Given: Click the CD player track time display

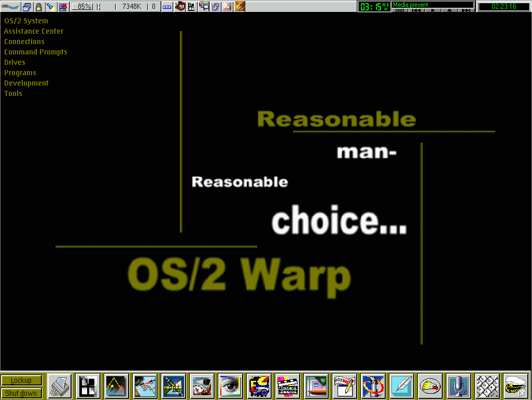Looking at the screenshot, I should (x=374, y=6).
